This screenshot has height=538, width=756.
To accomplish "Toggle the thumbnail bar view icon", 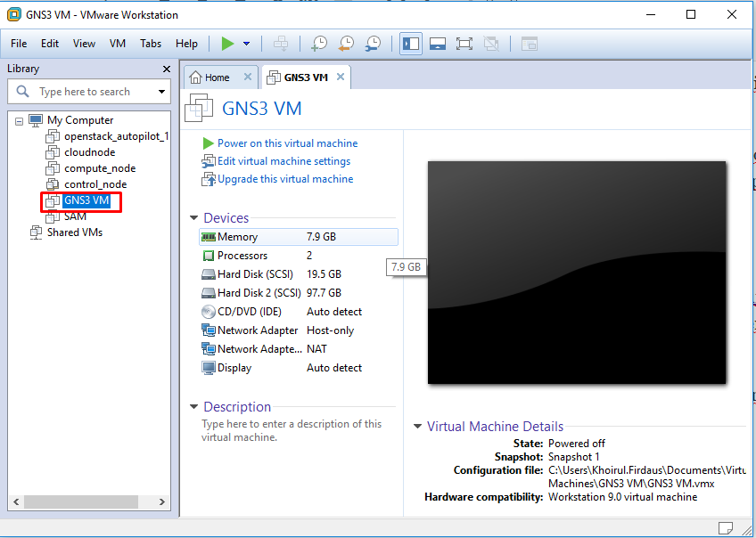I will pos(438,44).
